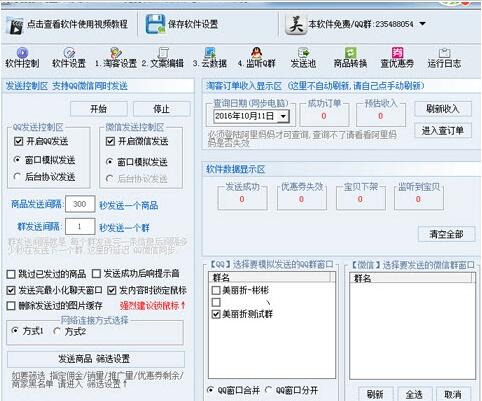
Task: Click QQ list 群名 column header
Action: point(269,277)
